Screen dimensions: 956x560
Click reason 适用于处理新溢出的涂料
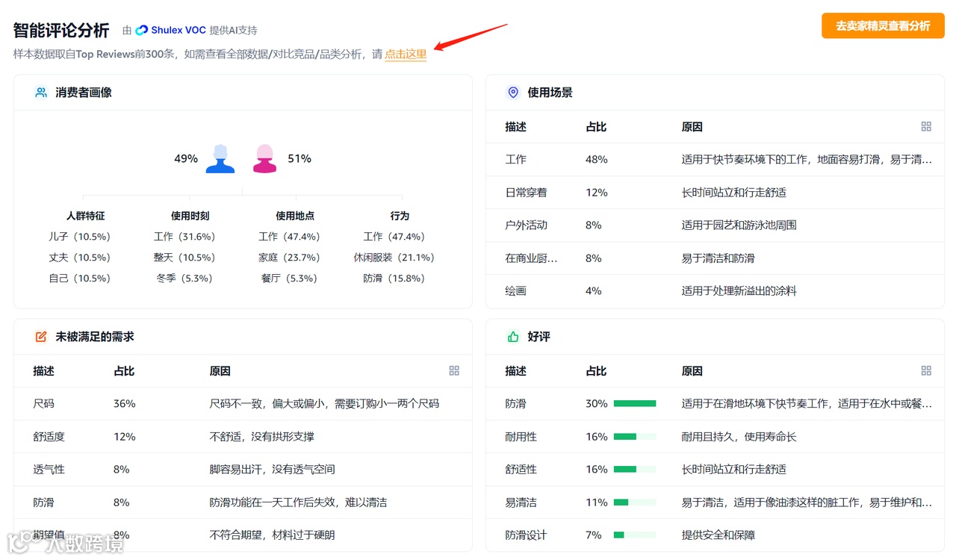pyautogui.click(x=739, y=290)
